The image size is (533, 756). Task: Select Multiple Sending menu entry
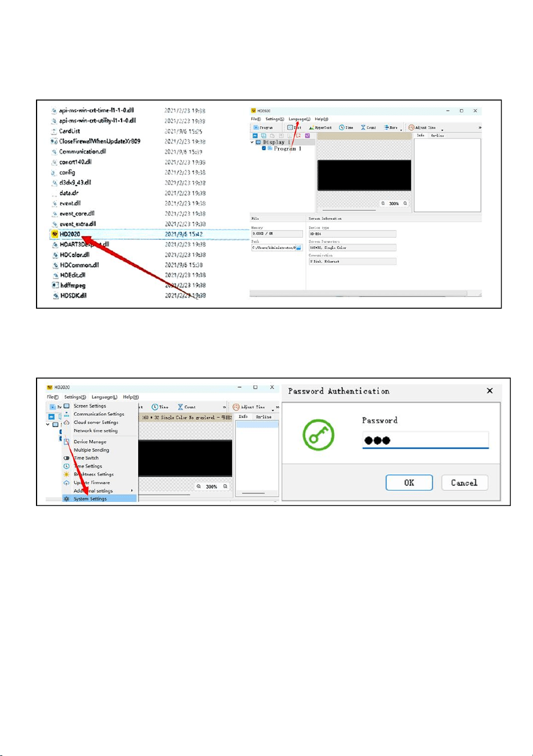pyautogui.click(x=91, y=450)
